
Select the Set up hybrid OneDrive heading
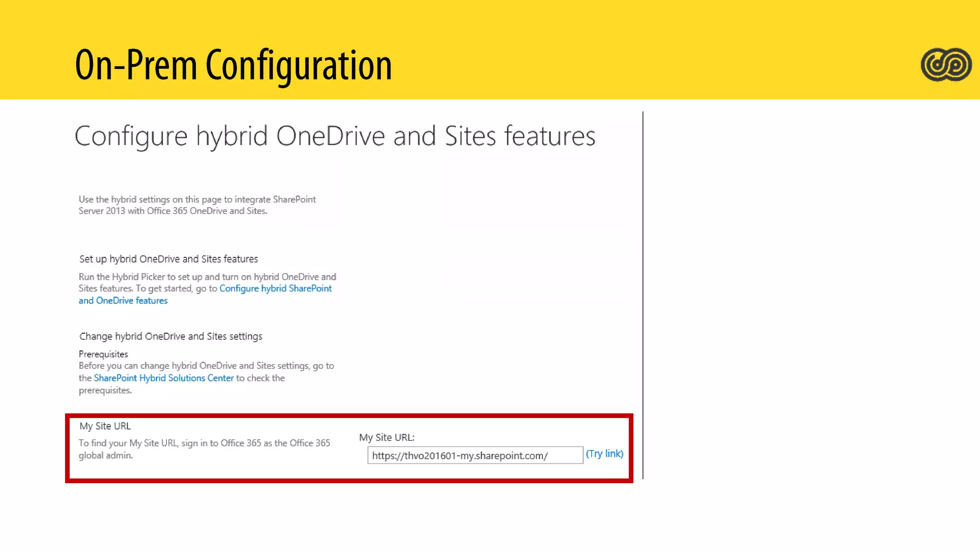click(168, 259)
